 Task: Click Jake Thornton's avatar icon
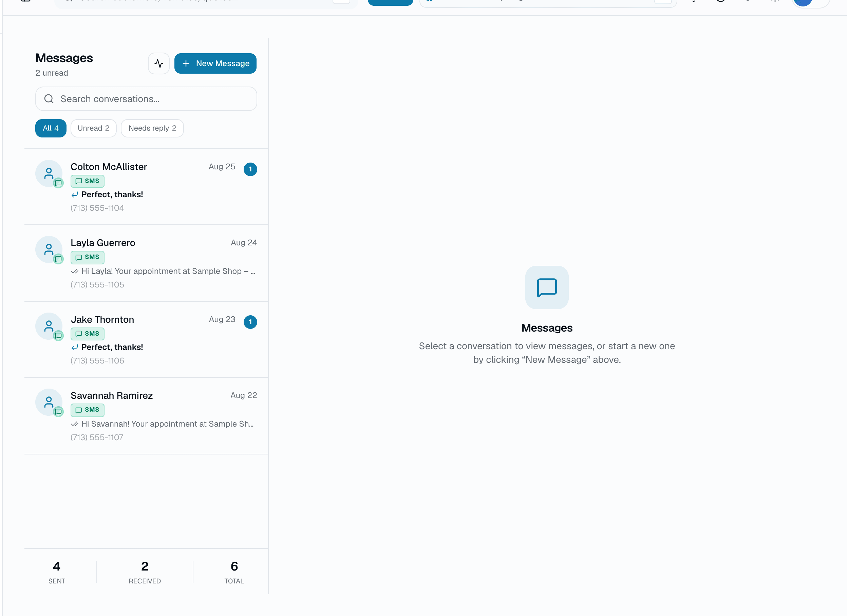tap(49, 326)
